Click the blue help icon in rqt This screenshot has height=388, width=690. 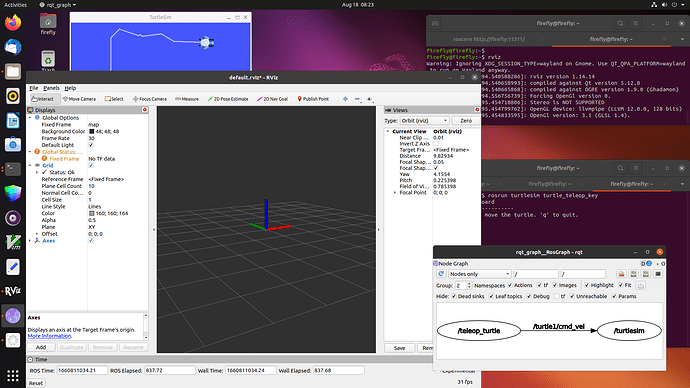click(649, 264)
